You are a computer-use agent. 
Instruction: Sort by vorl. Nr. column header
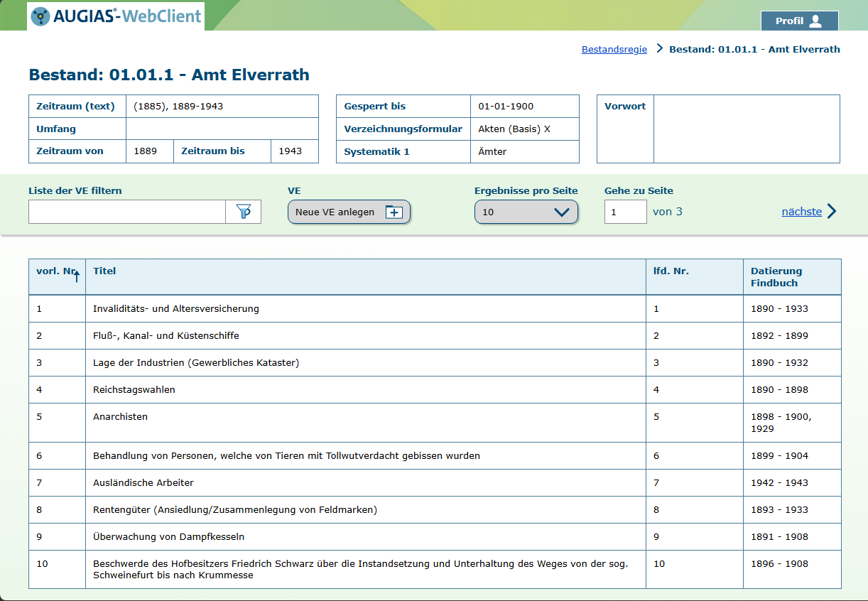57,276
